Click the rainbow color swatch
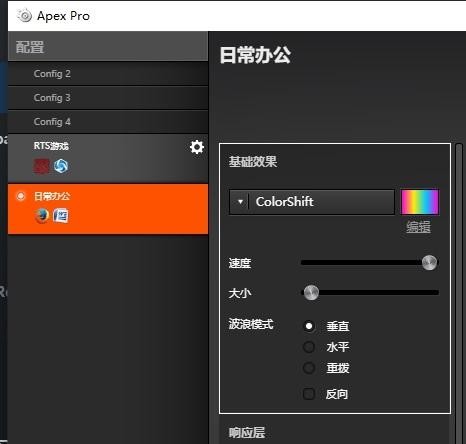 (x=420, y=202)
